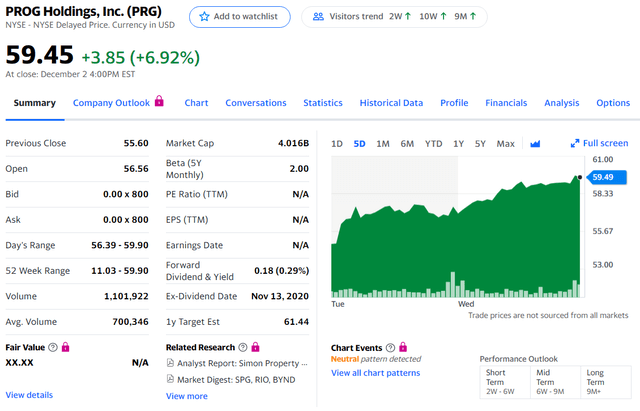
Task: Switch chart range to Max
Action: tap(505, 144)
